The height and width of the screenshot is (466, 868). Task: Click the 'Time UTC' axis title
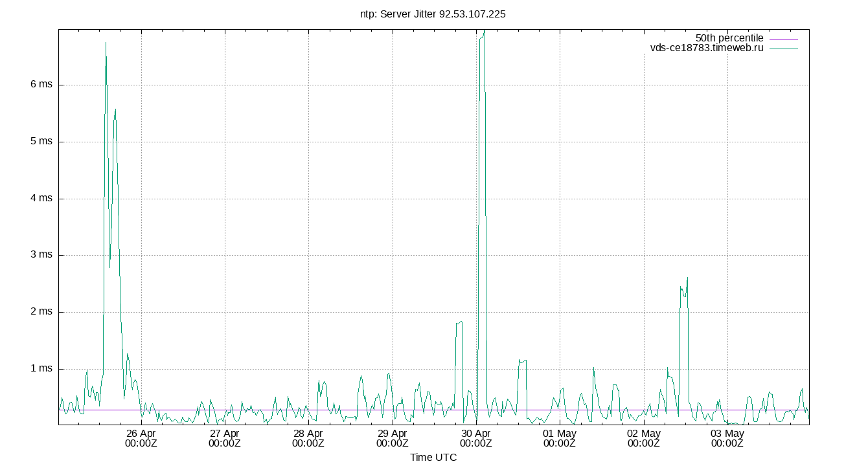point(433,458)
